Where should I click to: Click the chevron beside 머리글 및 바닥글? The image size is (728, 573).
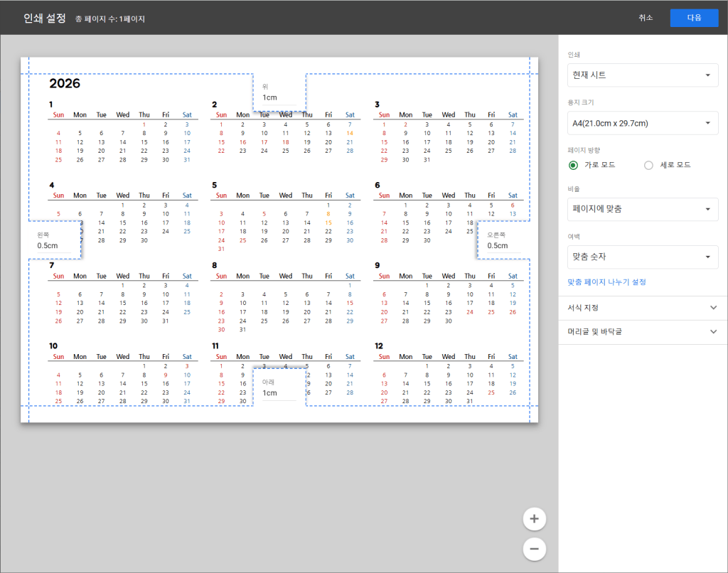714,332
